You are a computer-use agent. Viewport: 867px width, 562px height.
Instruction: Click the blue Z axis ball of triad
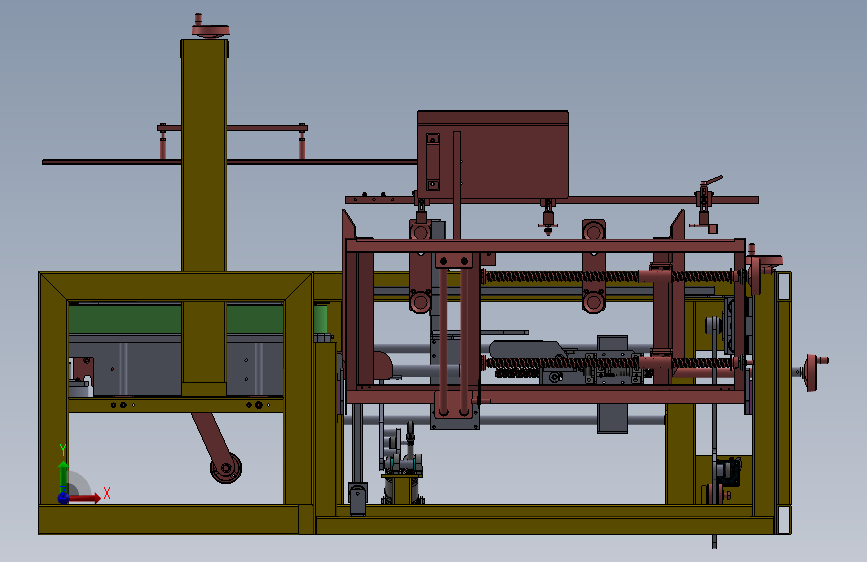click(64, 498)
